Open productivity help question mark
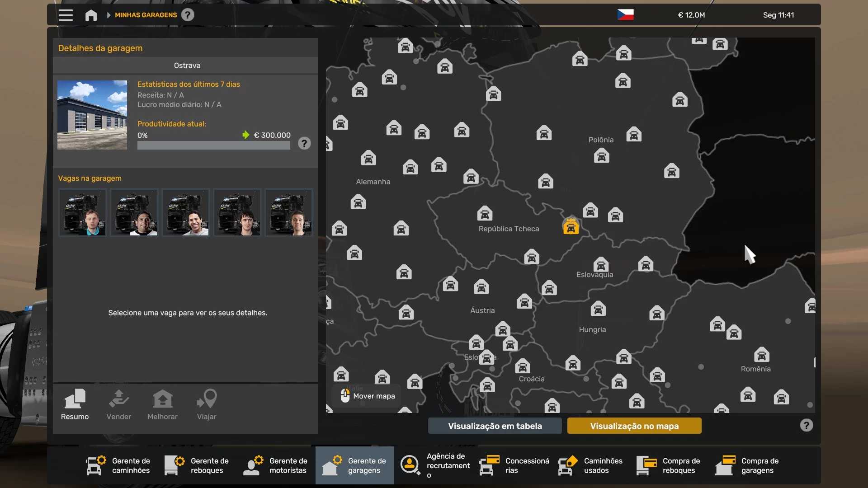Viewport: 868px width, 488px height. [304, 144]
